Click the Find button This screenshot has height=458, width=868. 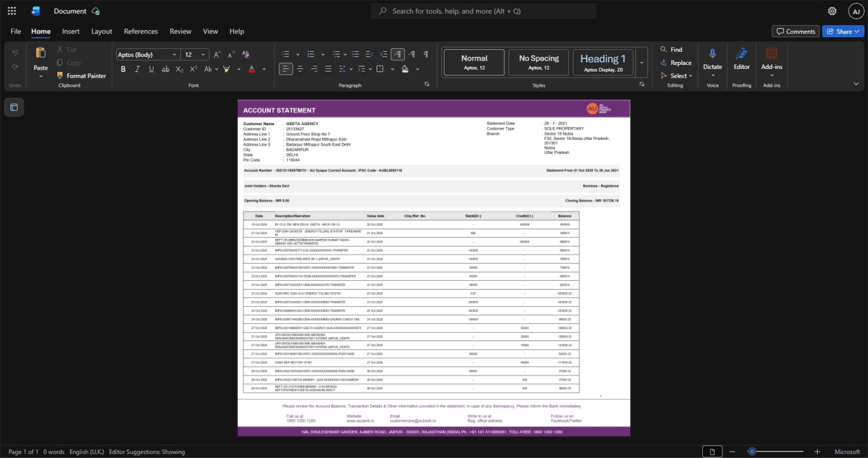pos(671,50)
